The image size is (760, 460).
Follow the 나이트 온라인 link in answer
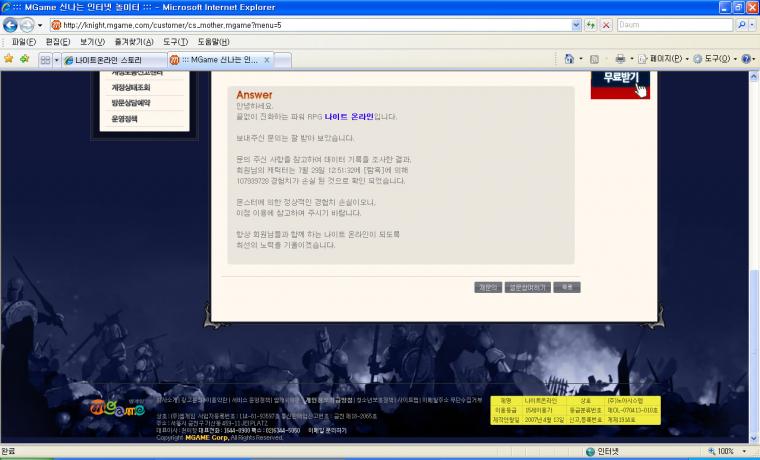click(349, 117)
